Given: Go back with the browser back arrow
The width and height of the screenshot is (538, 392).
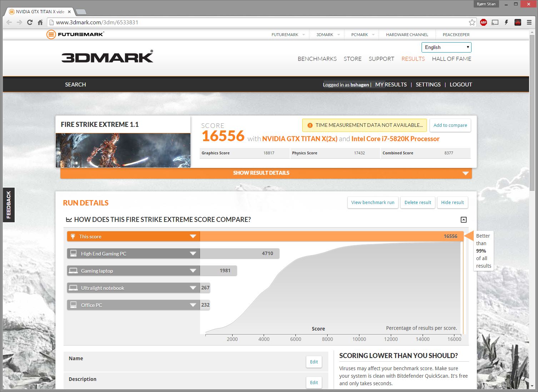Looking at the screenshot, I should 9,22.
